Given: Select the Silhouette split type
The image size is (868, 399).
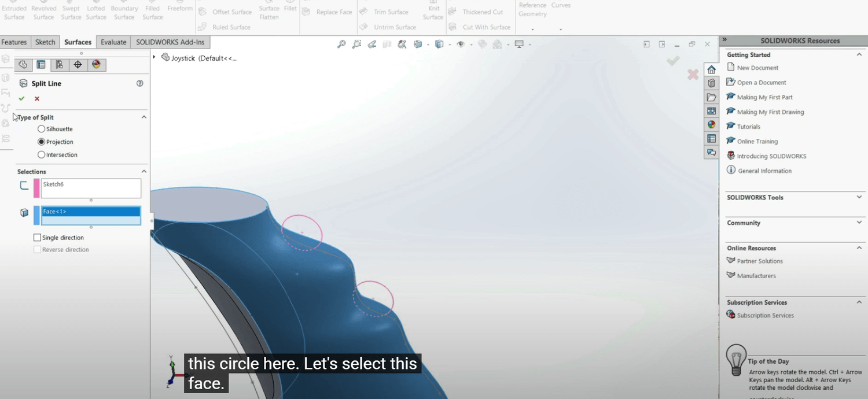Looking at the screenshot, I should pyautogui.click(x=41, y=129).
